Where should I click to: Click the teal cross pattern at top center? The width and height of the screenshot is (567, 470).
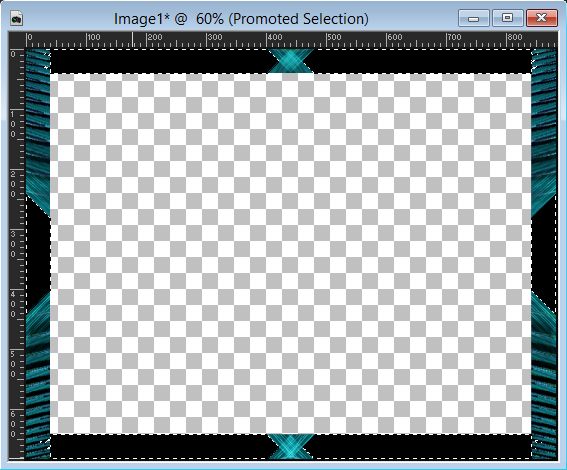tap(291, 61)
